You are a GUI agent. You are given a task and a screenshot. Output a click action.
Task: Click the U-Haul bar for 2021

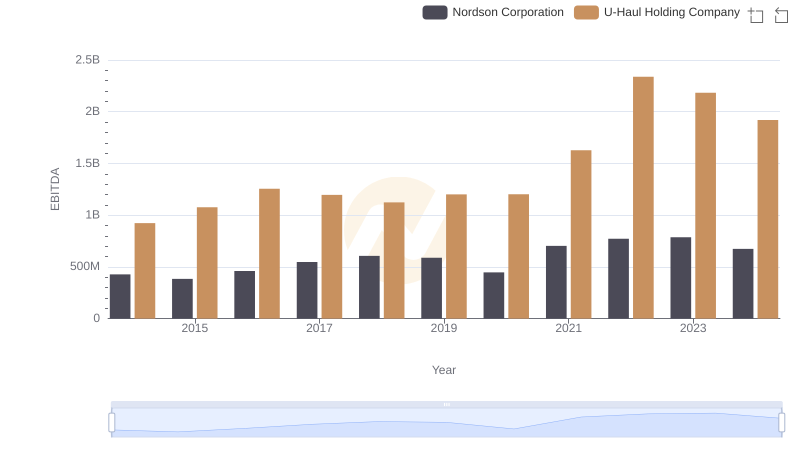click(x=581, y=234)
